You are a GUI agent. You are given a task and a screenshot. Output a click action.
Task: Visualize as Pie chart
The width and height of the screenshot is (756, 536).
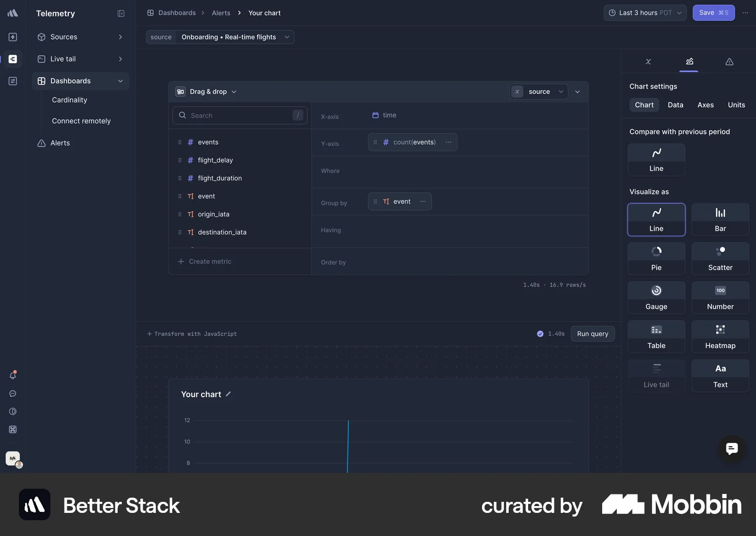pos(656,259)
